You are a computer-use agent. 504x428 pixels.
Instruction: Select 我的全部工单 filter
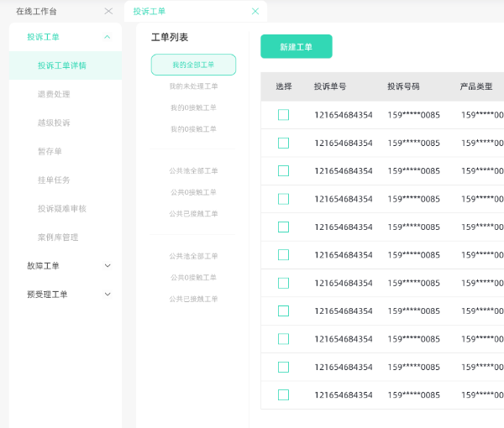pyautogui.click(x=193, y=65)
